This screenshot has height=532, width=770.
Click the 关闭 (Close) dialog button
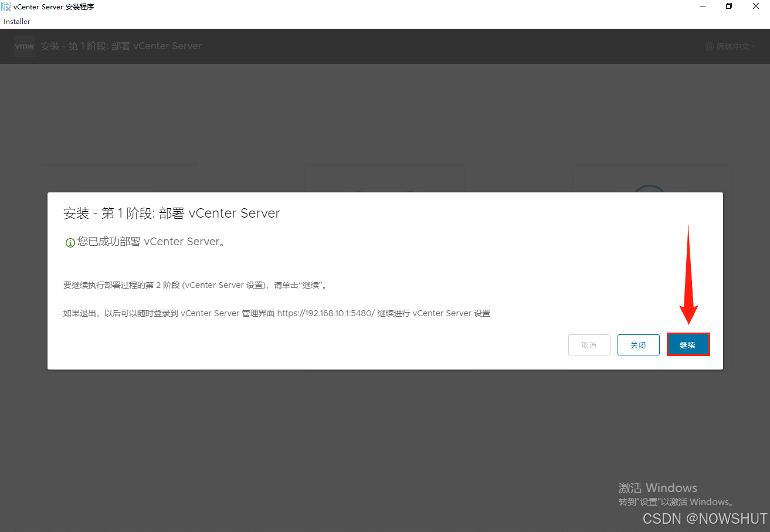click(x=638, y=345)
